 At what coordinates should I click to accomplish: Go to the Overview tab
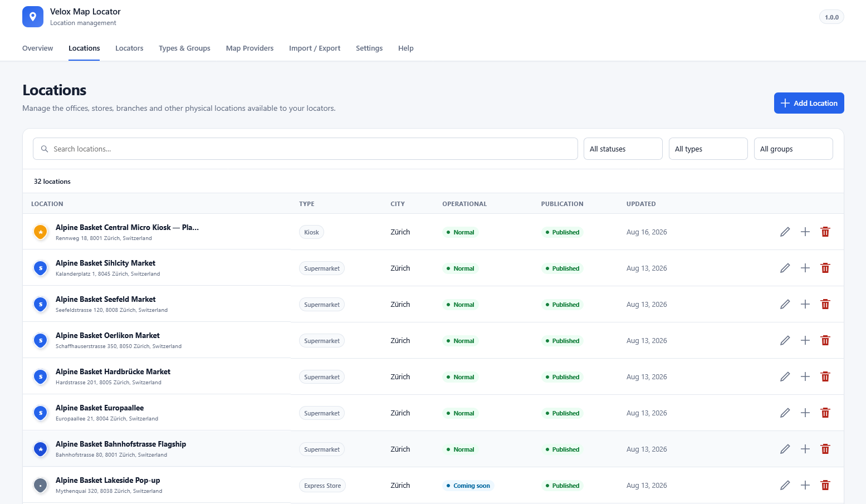click(38, 48)
